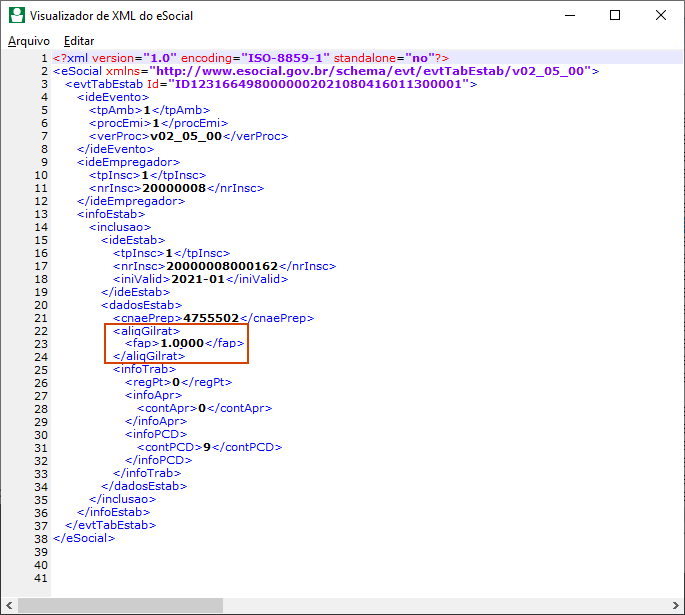Image resolution: width=685 pixels, height=615 pixels.
Task: Open the Arquivo menu
Action: (x=29, y=41)
